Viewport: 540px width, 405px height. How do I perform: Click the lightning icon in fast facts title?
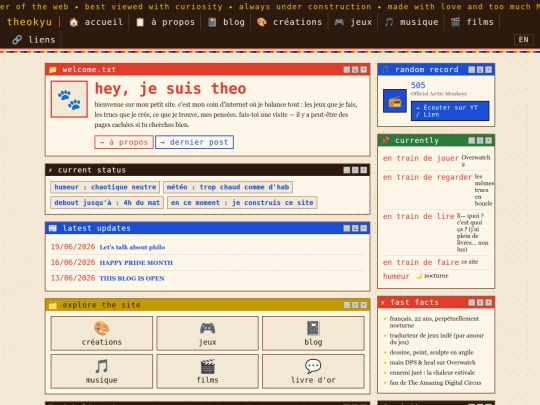383,303
